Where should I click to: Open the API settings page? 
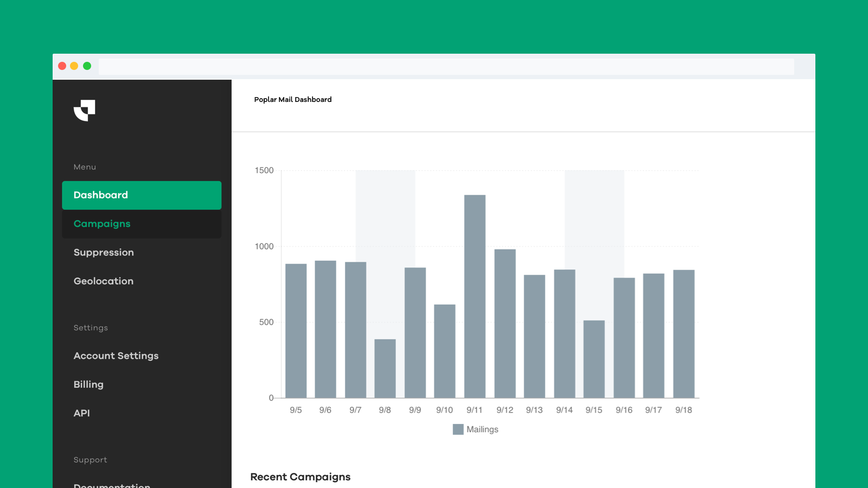pos(81,413)
